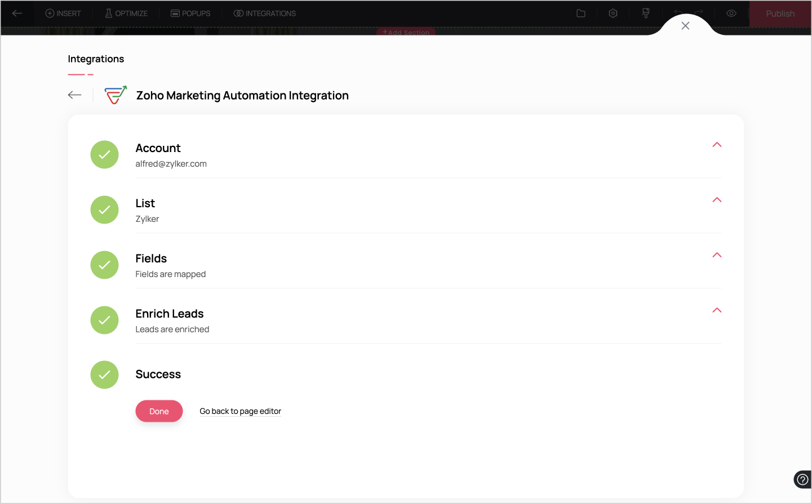This screenshot has width=812, height=504.
Task: Open the folder icon in top toolbar
Action: [x=581, y=14]
